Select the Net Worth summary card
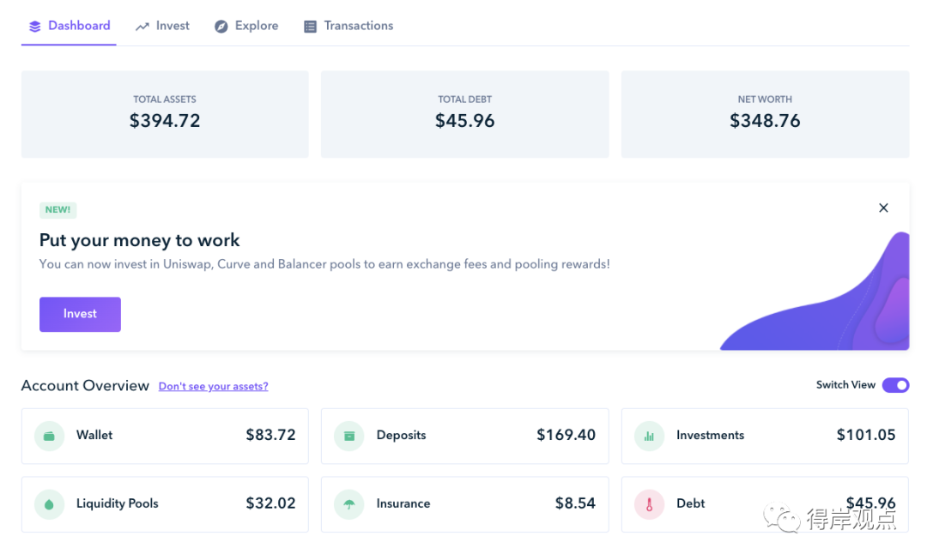 coord(765,114)
